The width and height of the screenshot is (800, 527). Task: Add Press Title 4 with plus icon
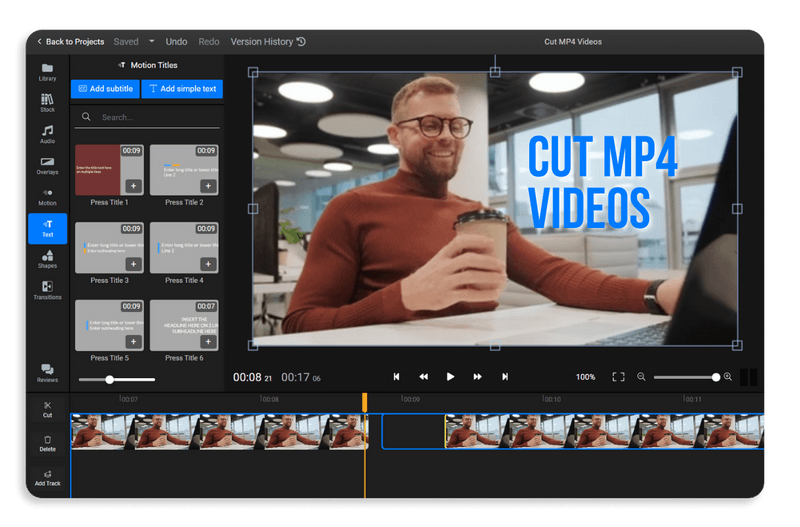(x=208, y=264)
